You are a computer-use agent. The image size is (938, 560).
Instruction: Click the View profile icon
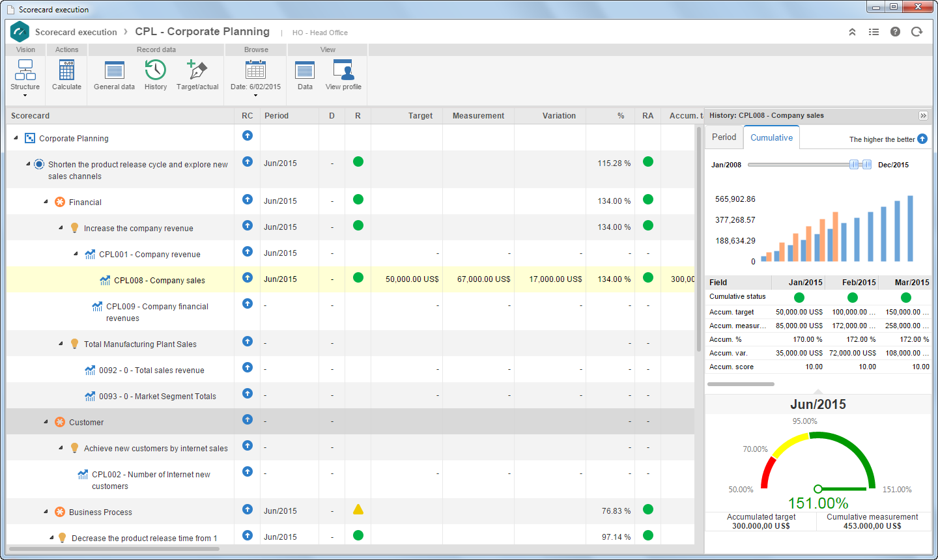(343, 75)
